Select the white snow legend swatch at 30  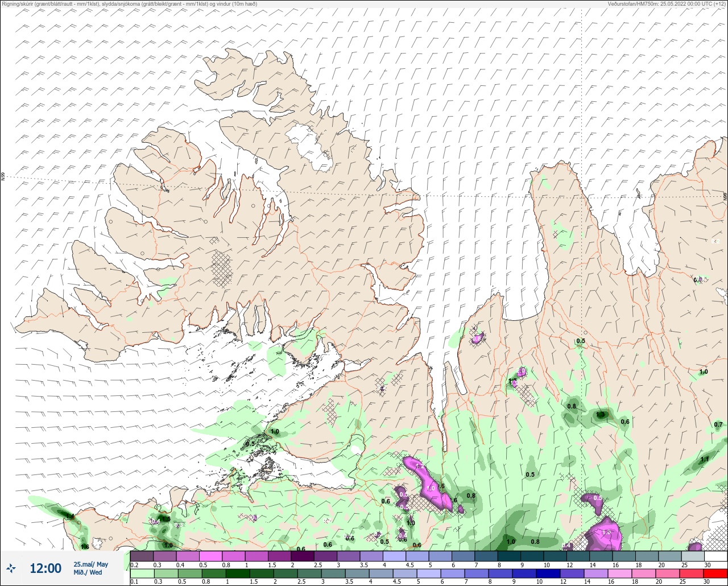(x=716, y=556)
